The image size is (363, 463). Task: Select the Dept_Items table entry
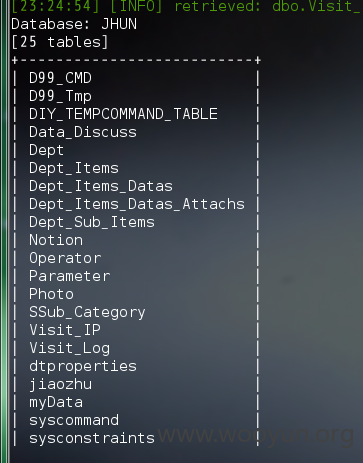pyautogui.click(x=74, y=168)
